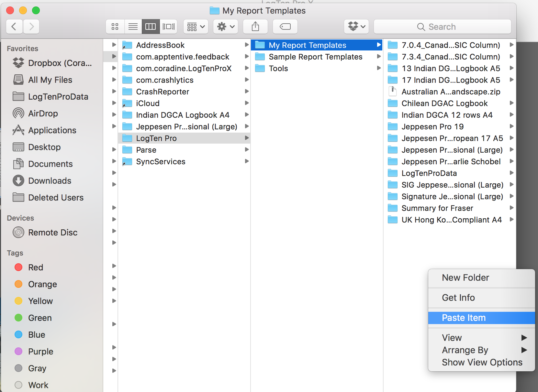
Task: Open the Dropbox toolbar dropdown
Action: tap(356, 27)
